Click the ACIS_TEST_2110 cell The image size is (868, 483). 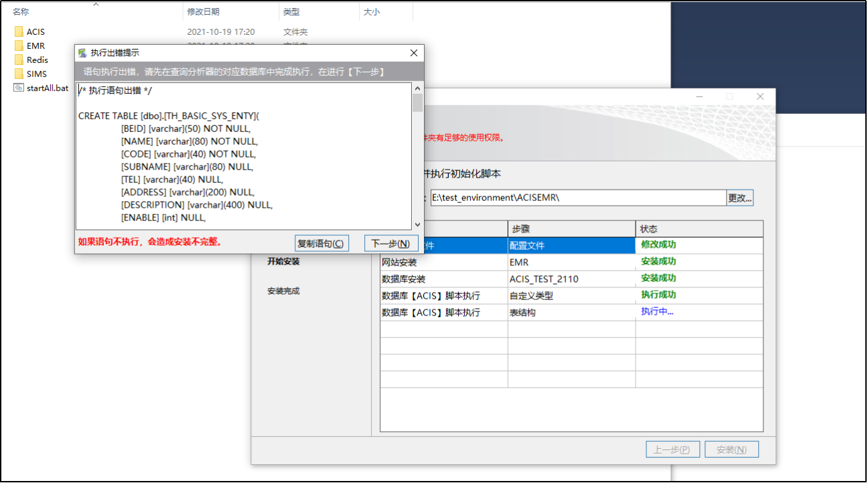571,279
